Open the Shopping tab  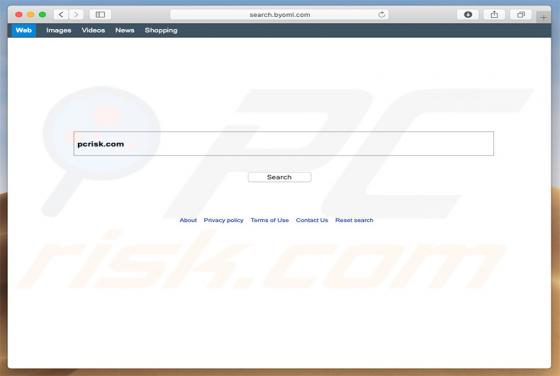161,30
